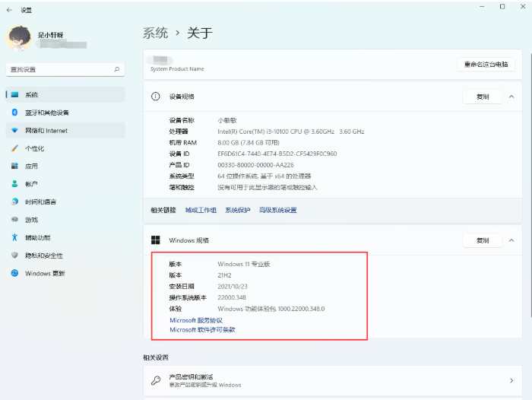The image size is (532, 400).
Task: Open the 隐私和安全性 sidebar item
Action: click(x=65, y=256)
